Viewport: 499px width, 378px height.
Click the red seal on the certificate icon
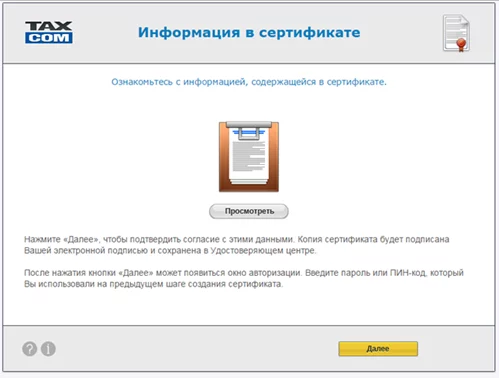(x=461, y=44)
